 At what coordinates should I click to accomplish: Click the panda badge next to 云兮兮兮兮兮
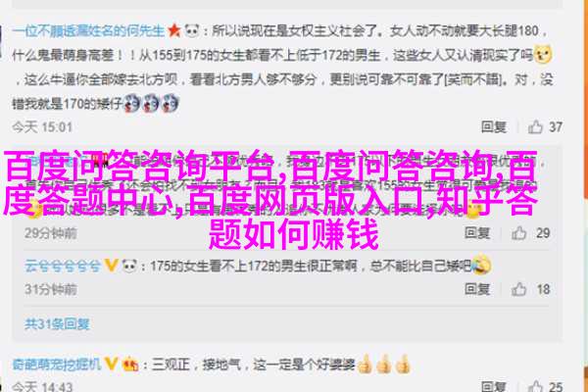[x=129, y=266]
